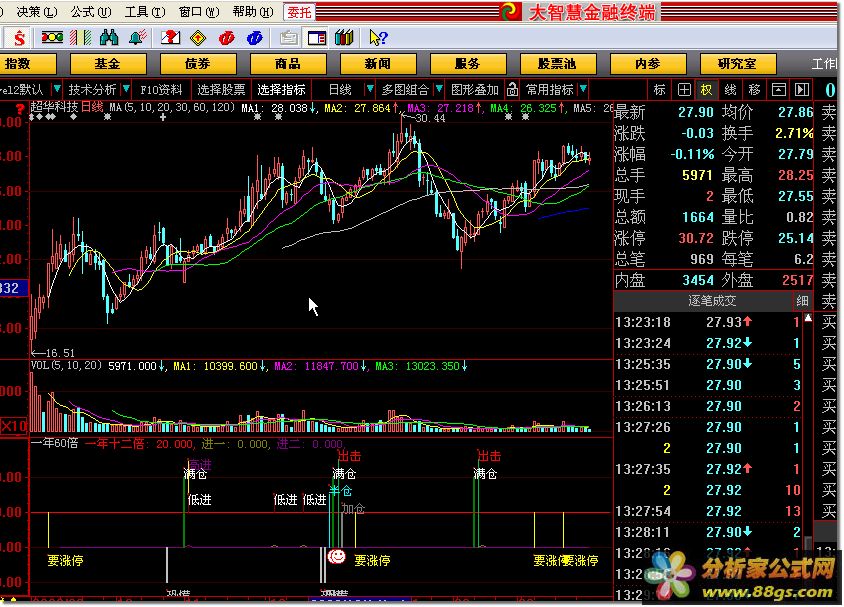Click the 大智慧 swirl logo icon
This screenshot has width=844, height=607.
(x=510, y=11)
